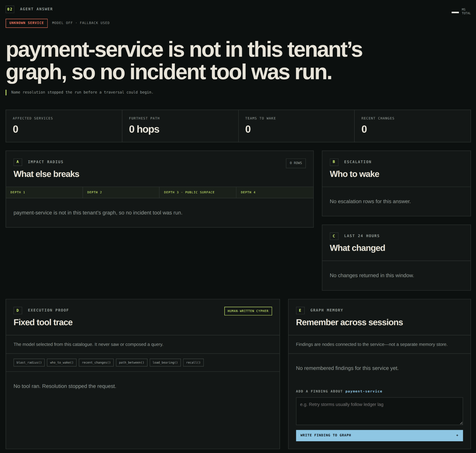Click the Human-Written Cypher badge
The height and width of the screenshot is (453, 476).
[x=248, y=311]
